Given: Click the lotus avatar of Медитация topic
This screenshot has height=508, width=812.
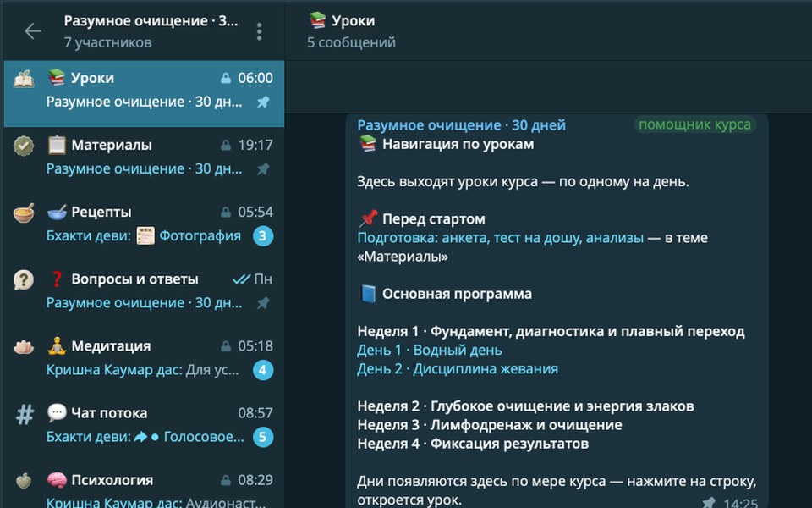Looking at the screenshot, I should [24, 347].
